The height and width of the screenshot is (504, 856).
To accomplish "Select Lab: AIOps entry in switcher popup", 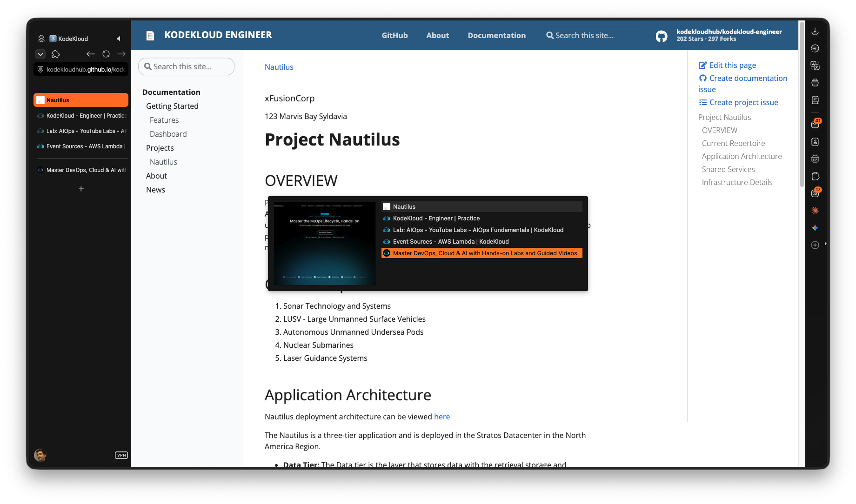I will (482, 230).
